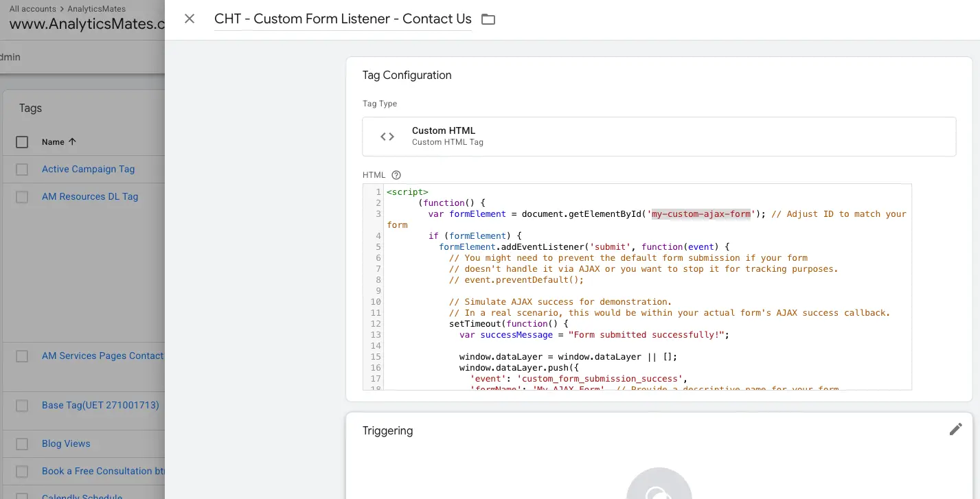Check the Base Tag(UET 271001713) checkbox
Screen dimensions: 980x499
pyautogui.click(x=22, y=406)
